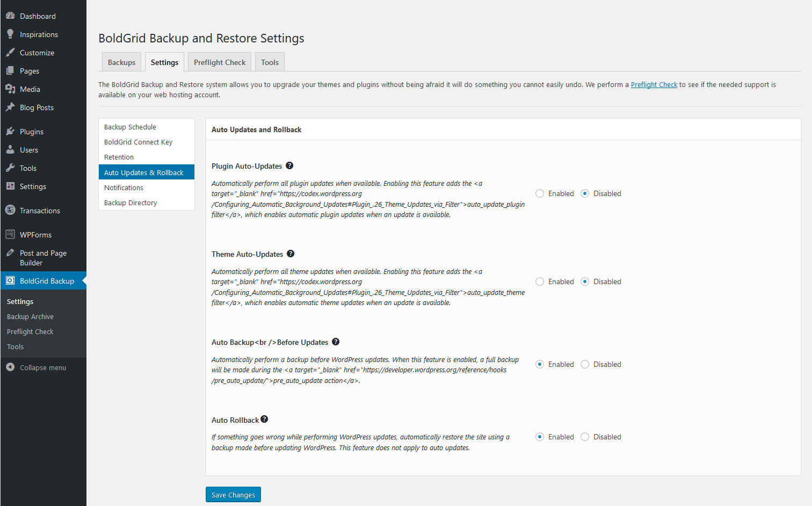
Task: Click the Customize paintbrush icon
Action: click(x=10, y=53)
